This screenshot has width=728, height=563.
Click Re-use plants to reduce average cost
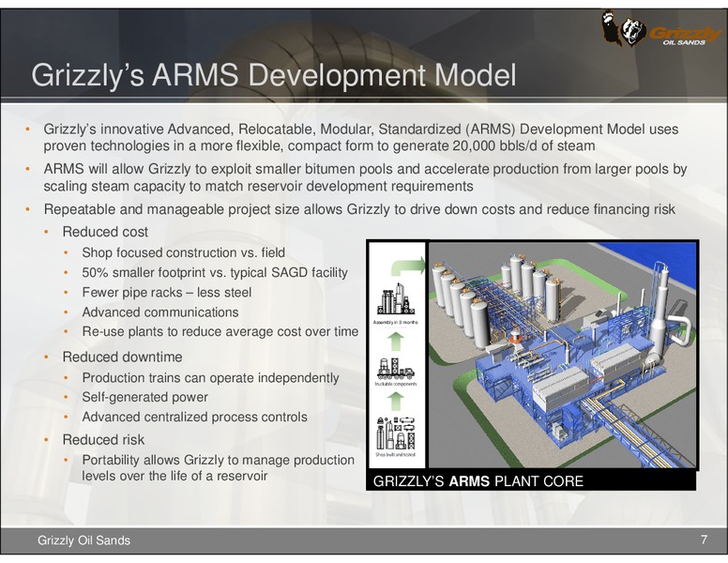click(x=220, y=331)
